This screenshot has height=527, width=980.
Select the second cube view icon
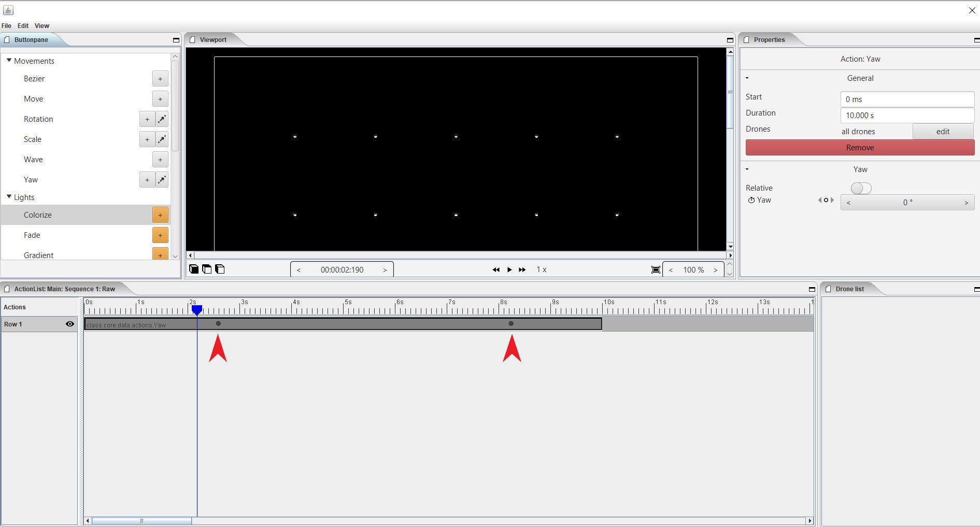coord(207,269)
